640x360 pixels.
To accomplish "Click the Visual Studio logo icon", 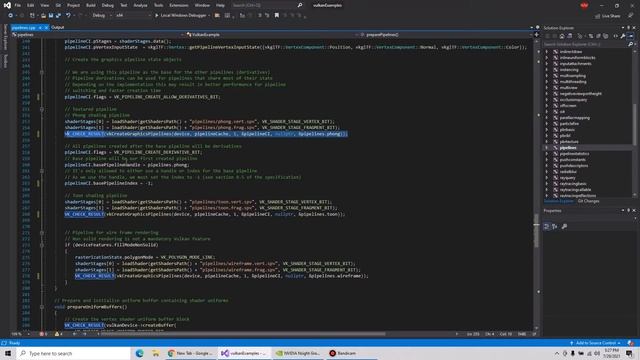I will coord(7,5).
